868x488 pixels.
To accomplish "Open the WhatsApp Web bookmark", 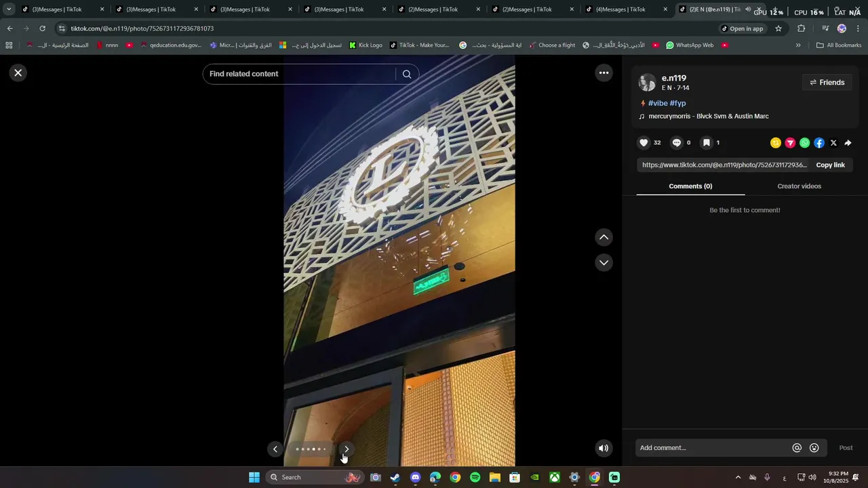I will (x=690, y=45).
